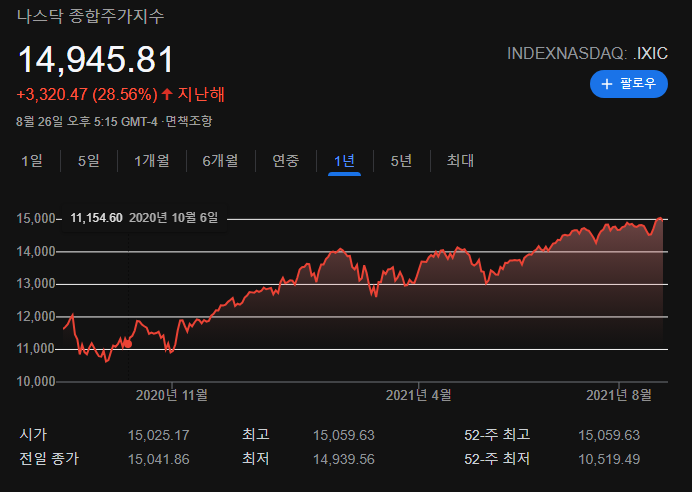This screenshot has height=492, width=692.
Task: Select the 5일 time range tab
Action: [89, 161]
